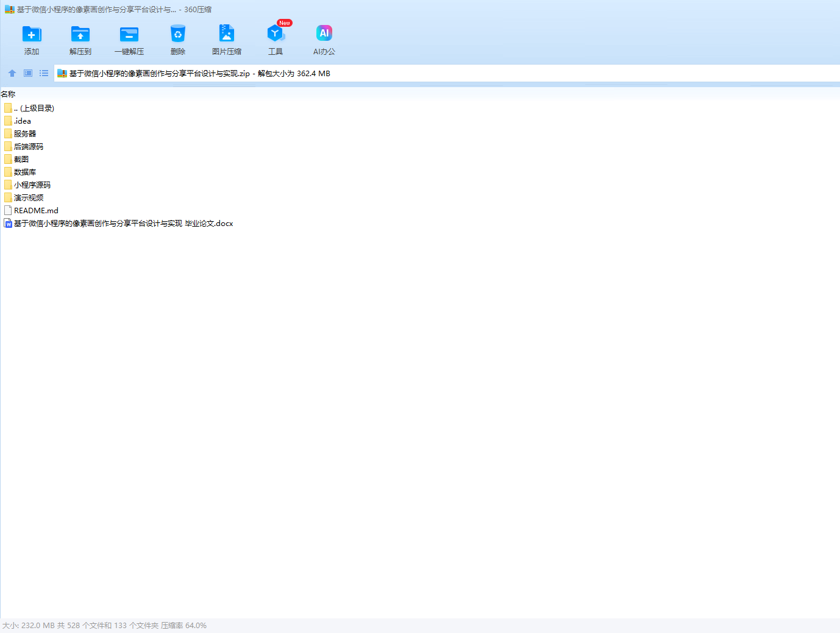Select the 后端源码 folder icon
This screenshot has width=840, height=633.
[x=8, y=146]
